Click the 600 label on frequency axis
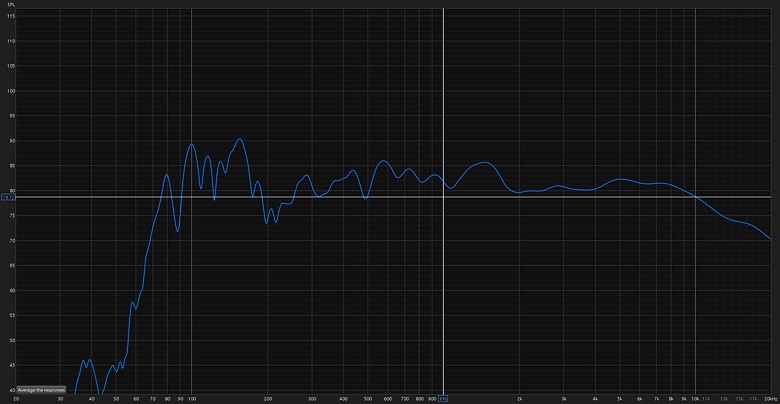The height and width of the screenshot is (404, 780). click(x=388, y=399)
